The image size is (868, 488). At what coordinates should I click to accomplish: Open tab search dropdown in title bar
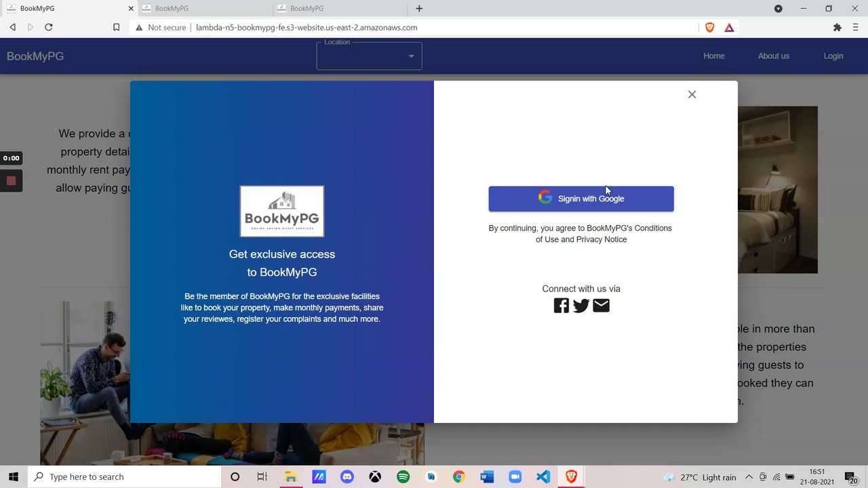point(778,8)
